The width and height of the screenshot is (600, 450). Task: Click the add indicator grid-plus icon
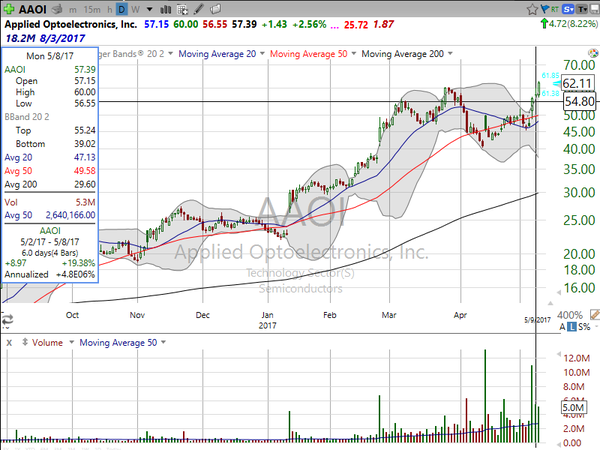[183, 9]
